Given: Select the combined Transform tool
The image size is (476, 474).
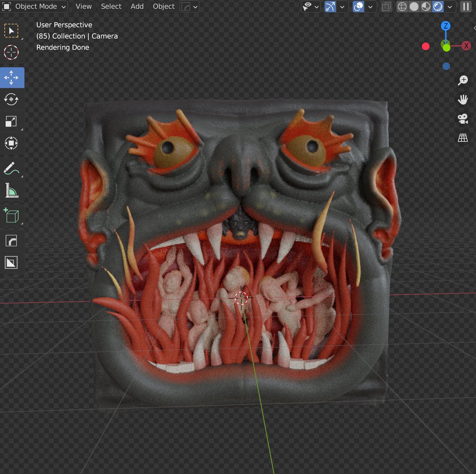Looking at the screenshot, I should (x=11, y=143).
